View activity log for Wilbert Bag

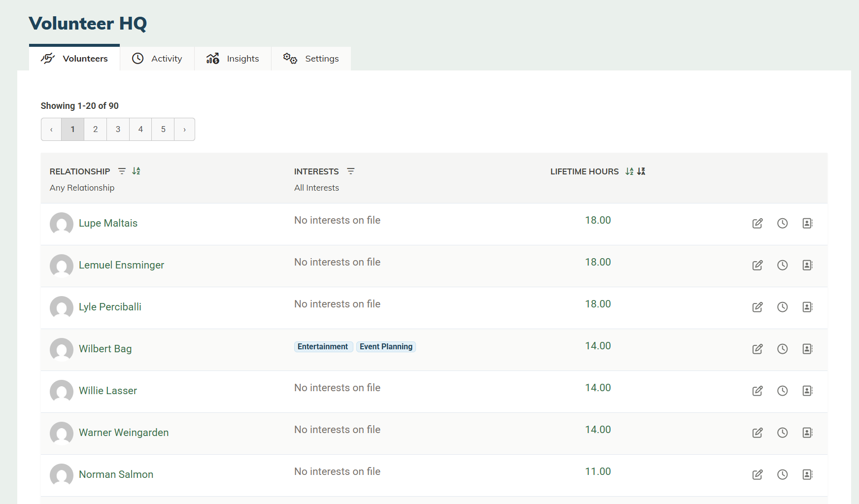[783, 349]
